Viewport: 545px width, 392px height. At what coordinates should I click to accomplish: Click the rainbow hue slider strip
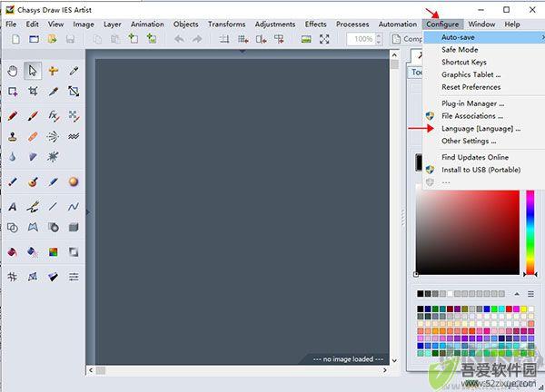pos(530,232)
